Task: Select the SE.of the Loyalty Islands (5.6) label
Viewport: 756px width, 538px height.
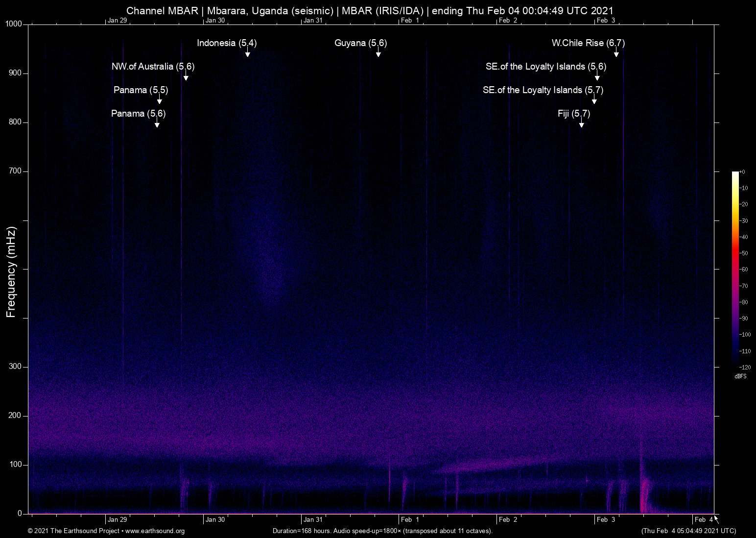Action: (545, 67)
